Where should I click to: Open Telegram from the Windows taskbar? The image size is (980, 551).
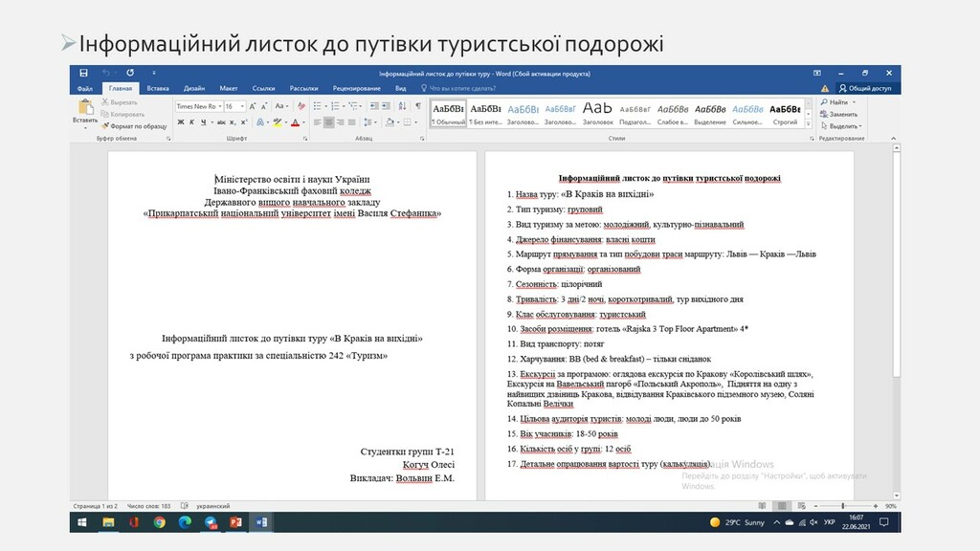tap(210, 522)
